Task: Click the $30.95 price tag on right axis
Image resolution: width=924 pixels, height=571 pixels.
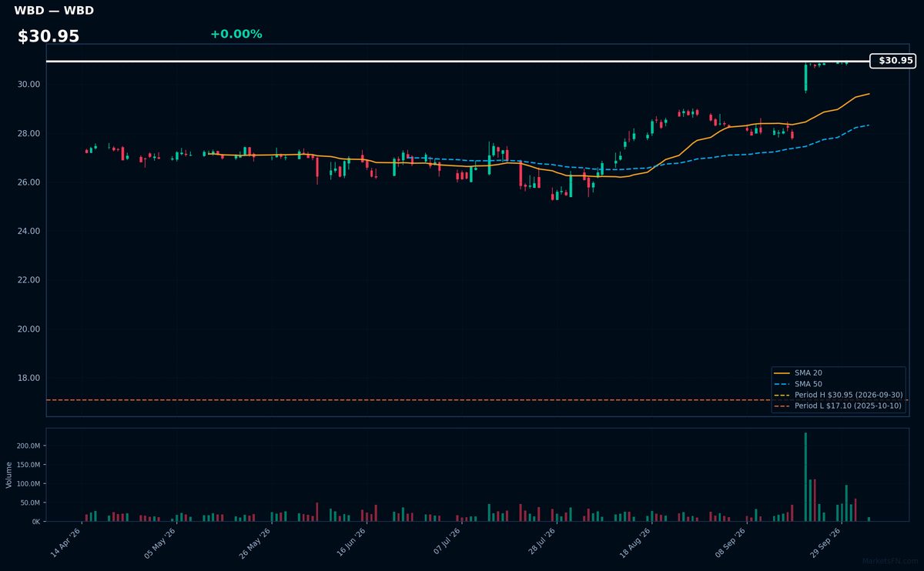Action: point(892,60)
